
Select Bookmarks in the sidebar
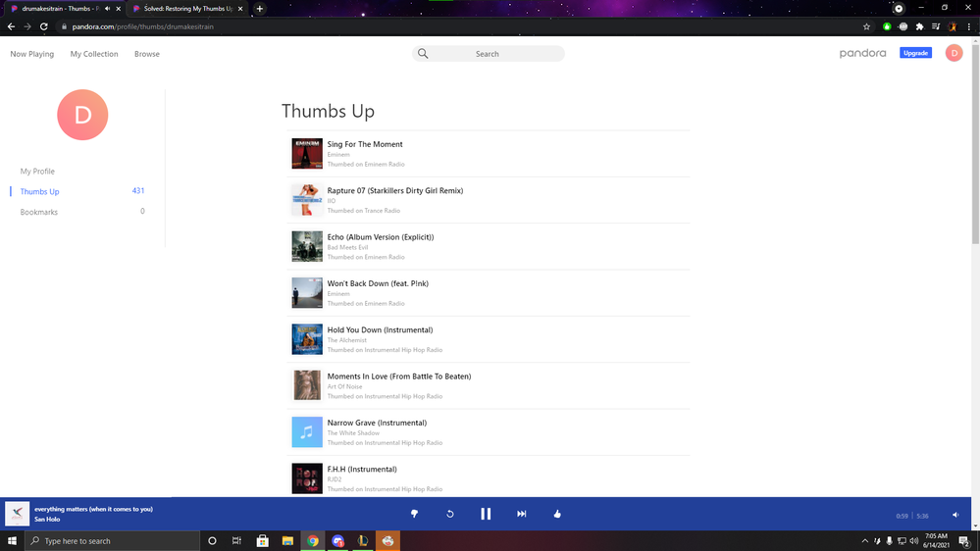coord(39,212)
